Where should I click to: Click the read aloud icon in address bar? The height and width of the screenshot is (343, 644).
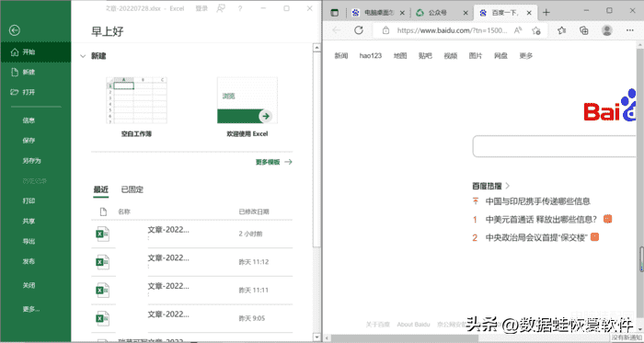[518, 30]
